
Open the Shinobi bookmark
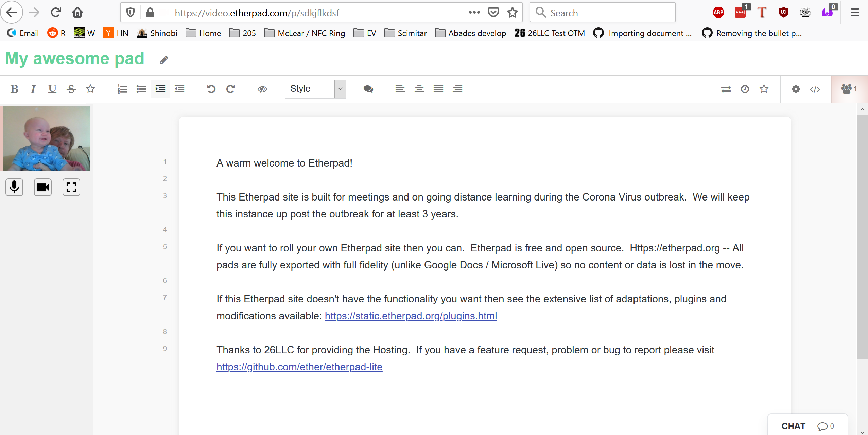pos(157,33)
